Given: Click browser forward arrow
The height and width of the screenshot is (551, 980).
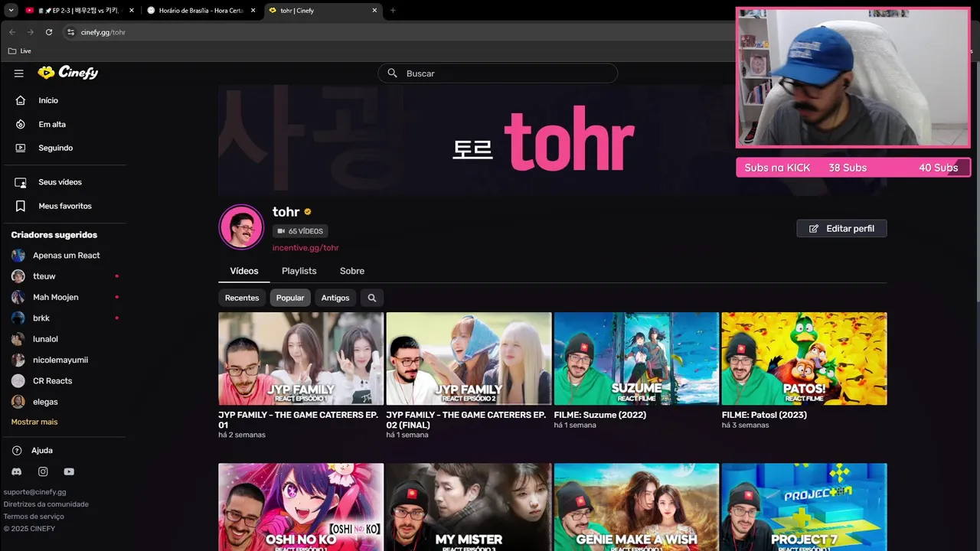Looking at the screenshot, I should [31, 32].
